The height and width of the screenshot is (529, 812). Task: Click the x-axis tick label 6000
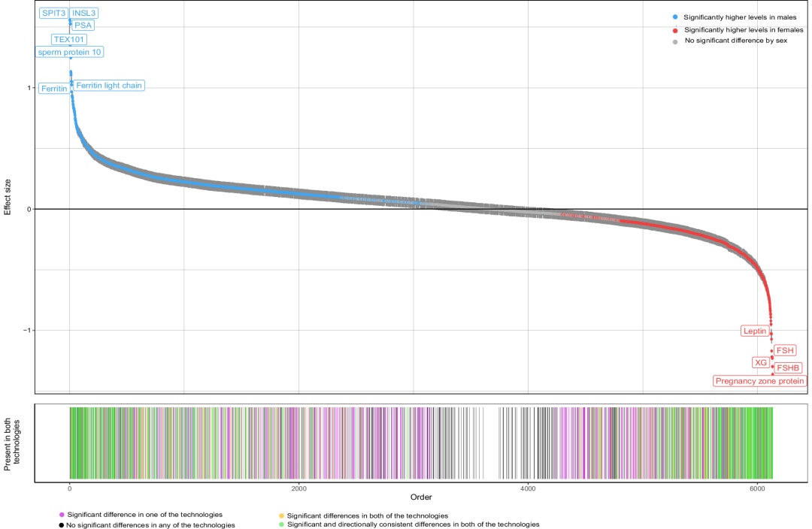[757, 488]
